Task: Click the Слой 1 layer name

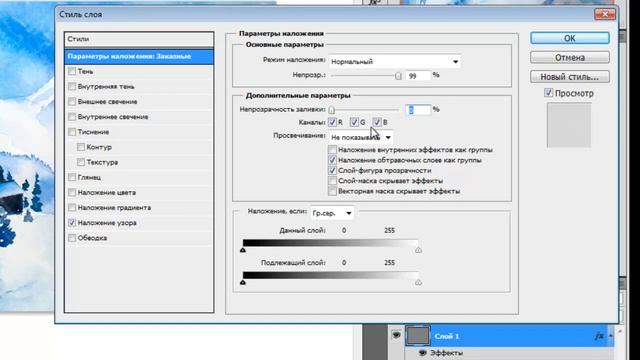Action: click(x=447, y=336)
